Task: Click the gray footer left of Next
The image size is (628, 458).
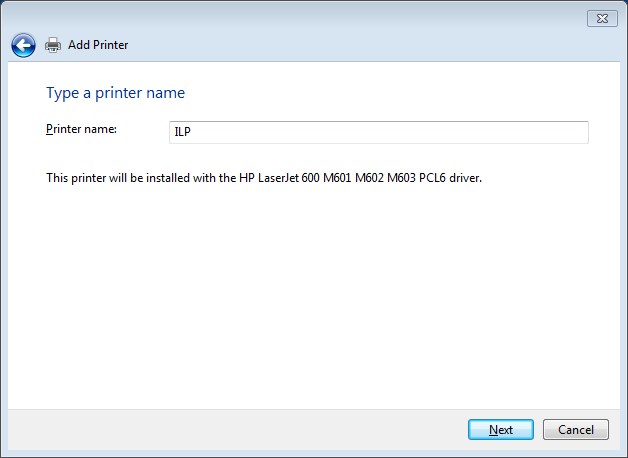Action: pos(240,430)
